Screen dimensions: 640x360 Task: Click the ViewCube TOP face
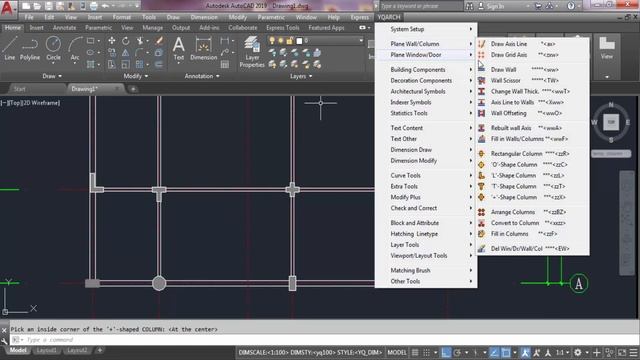(611, 122)
